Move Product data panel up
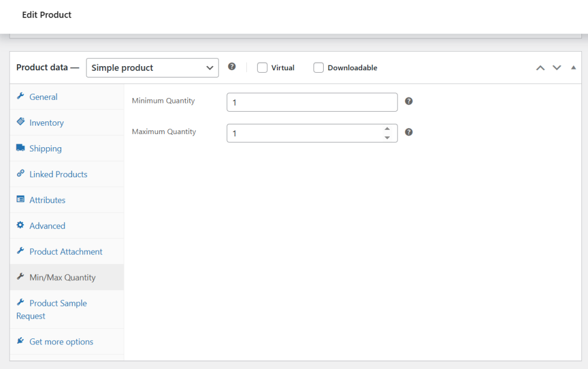Screen dimensions: 588x369 (x=541, y=68)
